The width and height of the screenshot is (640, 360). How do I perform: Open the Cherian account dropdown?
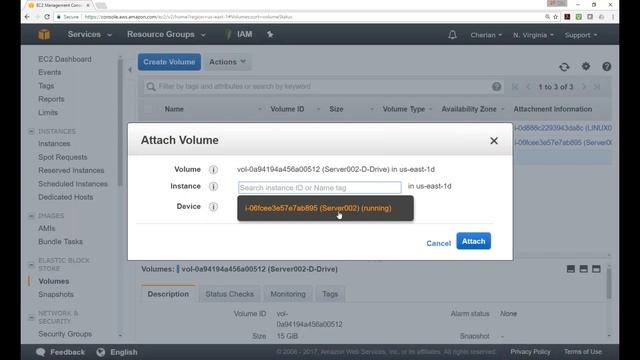486,35
